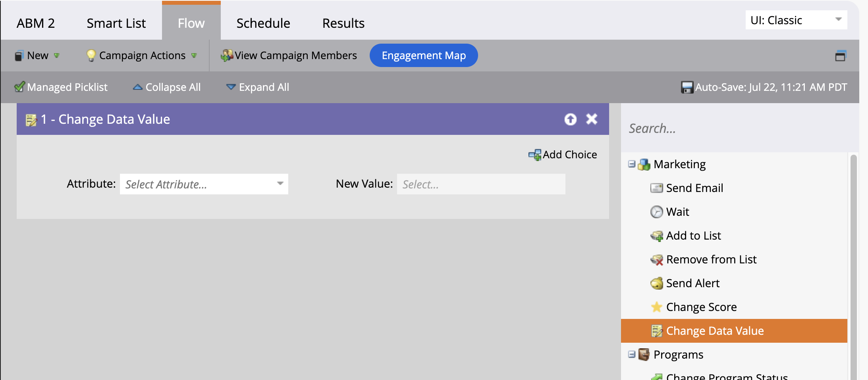868x380 pixels.
Task: Click the Programs folder label
Action: tap(678, 355)
